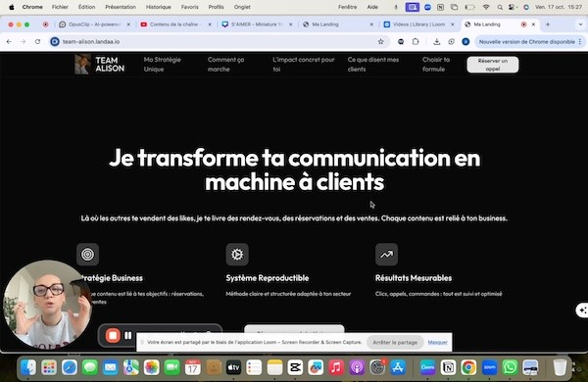Click the Team Alison logo photo
This screenshot has width=588, height=382.
[x=82, y=64]
